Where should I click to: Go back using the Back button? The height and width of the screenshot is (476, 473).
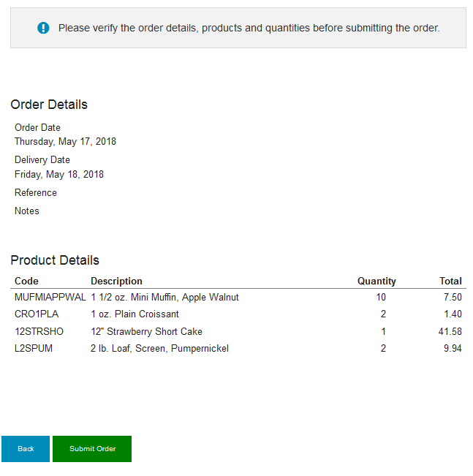[x=26, y=449]
